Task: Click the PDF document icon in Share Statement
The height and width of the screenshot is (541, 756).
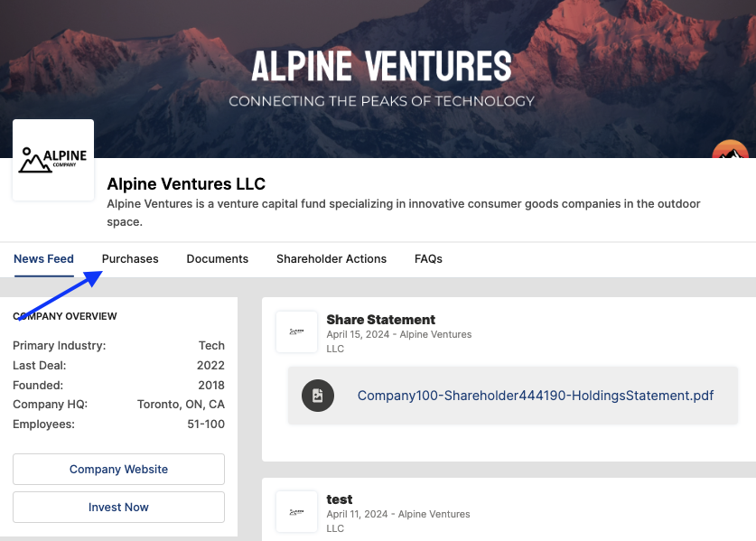Action: coord(318,396)
